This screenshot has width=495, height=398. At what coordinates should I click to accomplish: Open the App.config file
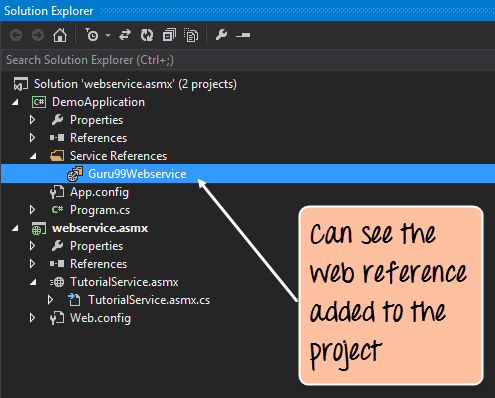coord(99,192)
